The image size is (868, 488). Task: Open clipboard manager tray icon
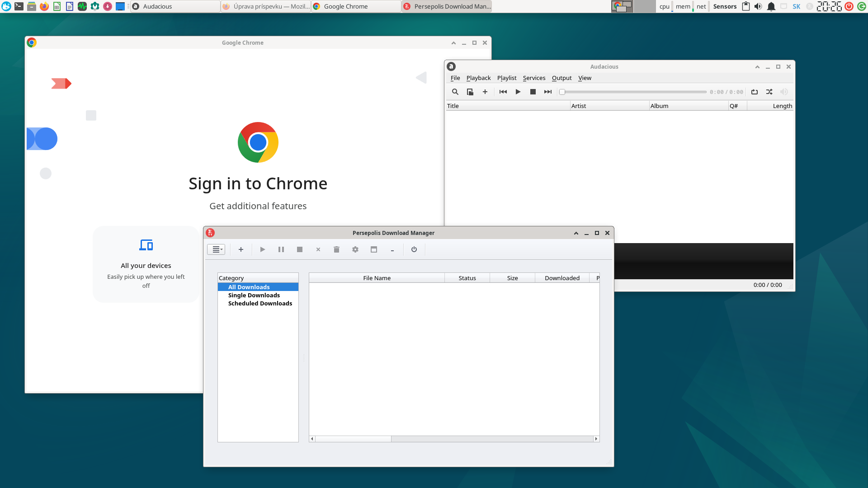pos(746,6)
